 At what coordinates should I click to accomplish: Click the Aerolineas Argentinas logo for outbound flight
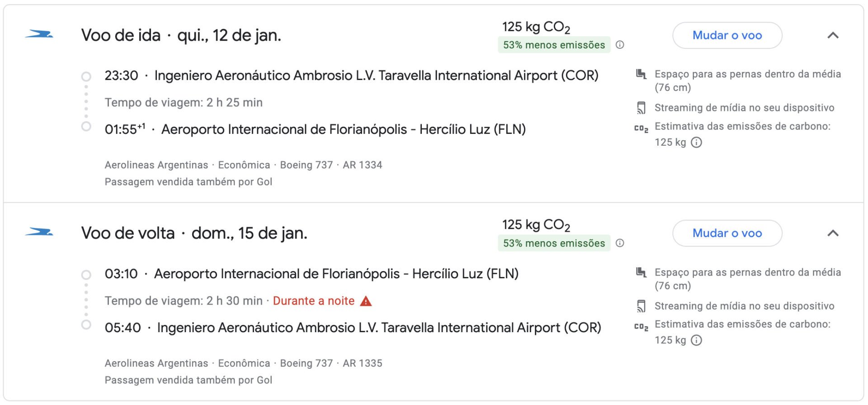tap(39, 34)
